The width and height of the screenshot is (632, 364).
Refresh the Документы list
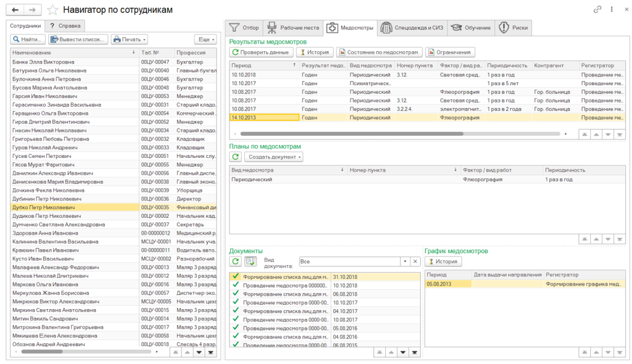click(235, 261)
